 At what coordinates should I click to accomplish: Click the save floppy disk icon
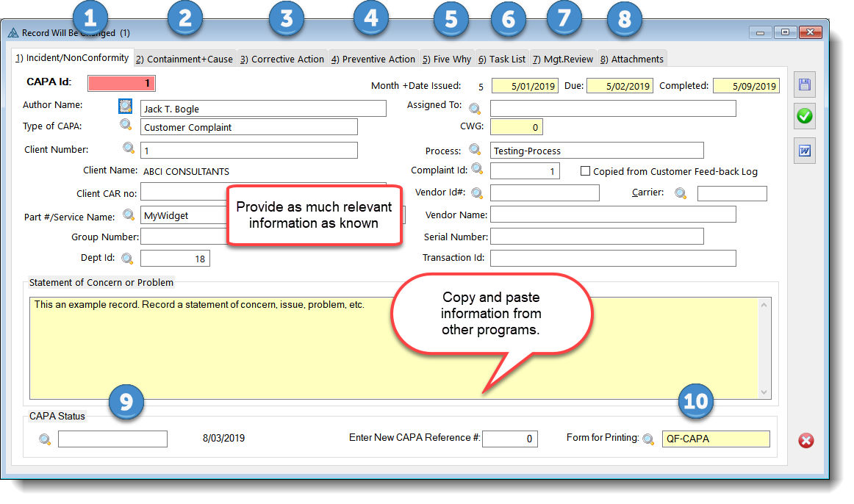pyautogui.click(x=805, y=85)
